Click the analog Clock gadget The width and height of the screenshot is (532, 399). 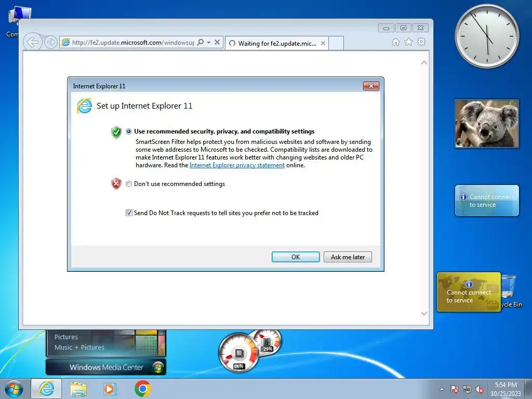487,36
